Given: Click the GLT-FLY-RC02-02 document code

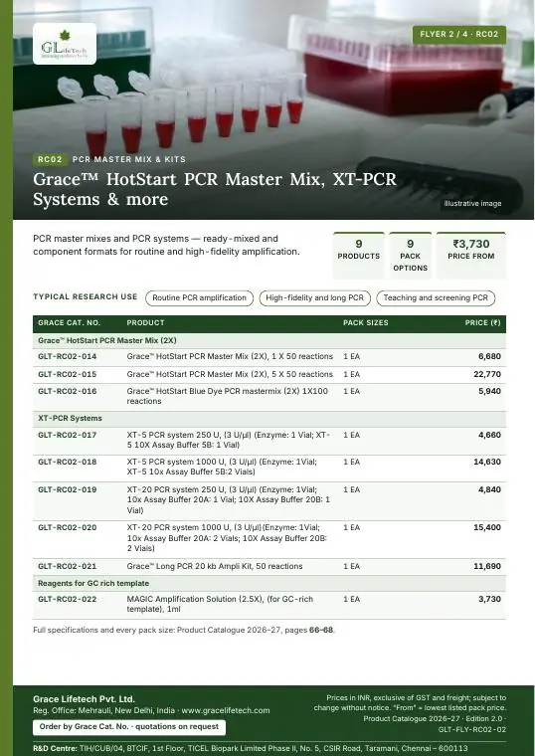Looking at the screenshot, I should tap(472, 730).
